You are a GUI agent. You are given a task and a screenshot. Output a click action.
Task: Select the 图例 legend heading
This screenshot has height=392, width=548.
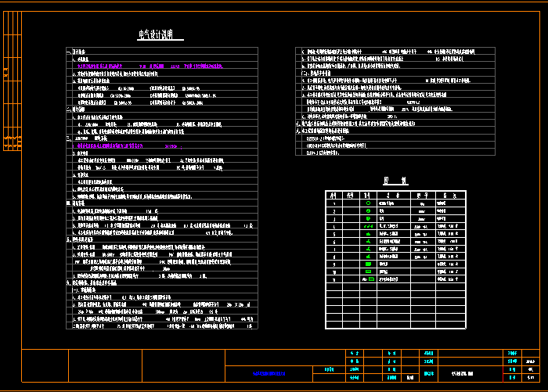(x=389, y=180)
